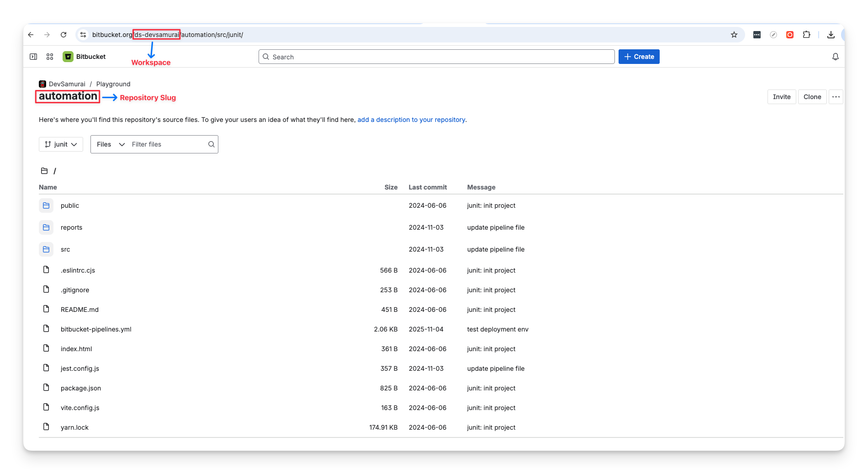Image resolution: width=868 pixels, height=474 pixels.
Task: Open notifications bell
Action: tap(836, 56)
